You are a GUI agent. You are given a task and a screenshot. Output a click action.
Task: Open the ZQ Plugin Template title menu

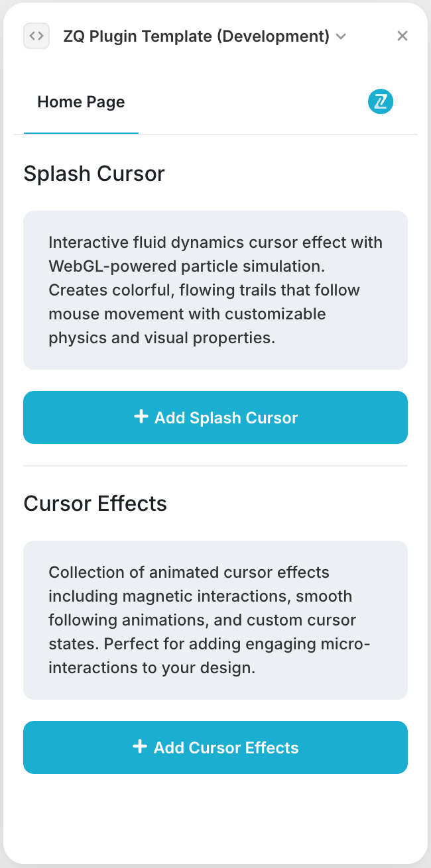(x=196, y=36)
